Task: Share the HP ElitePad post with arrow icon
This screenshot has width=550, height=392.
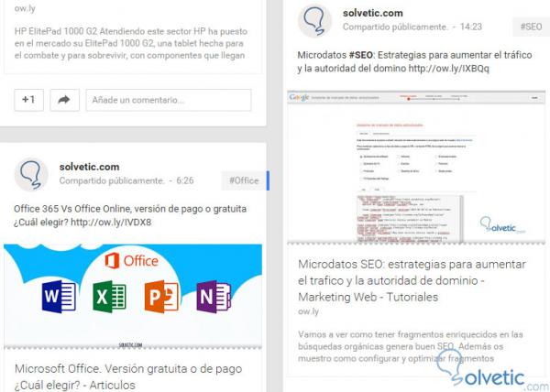Action: pos(64,100)
